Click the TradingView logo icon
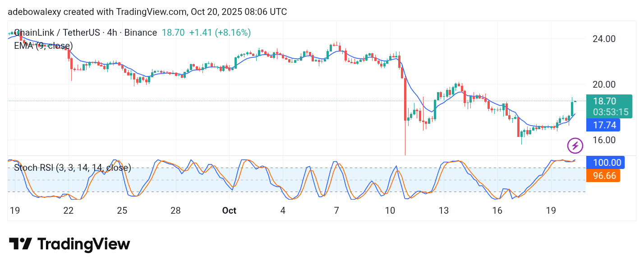Viewport: 644px width, 267px height. coord(20,244)
